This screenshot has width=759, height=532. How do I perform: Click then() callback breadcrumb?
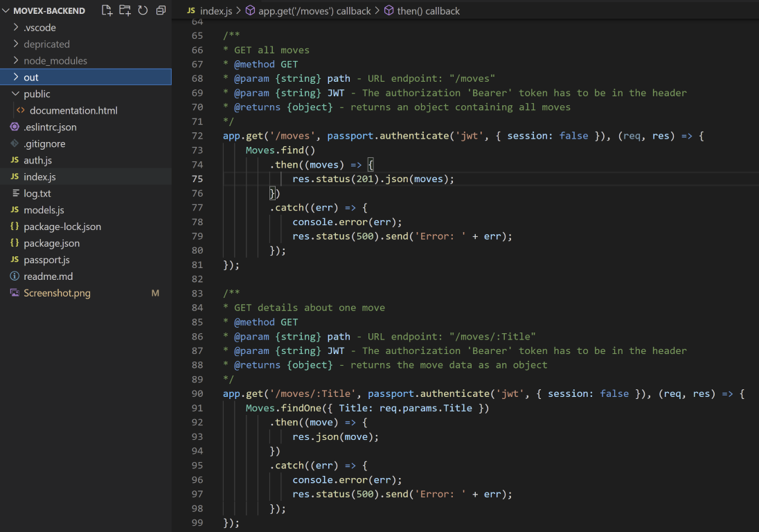point(429,10)
